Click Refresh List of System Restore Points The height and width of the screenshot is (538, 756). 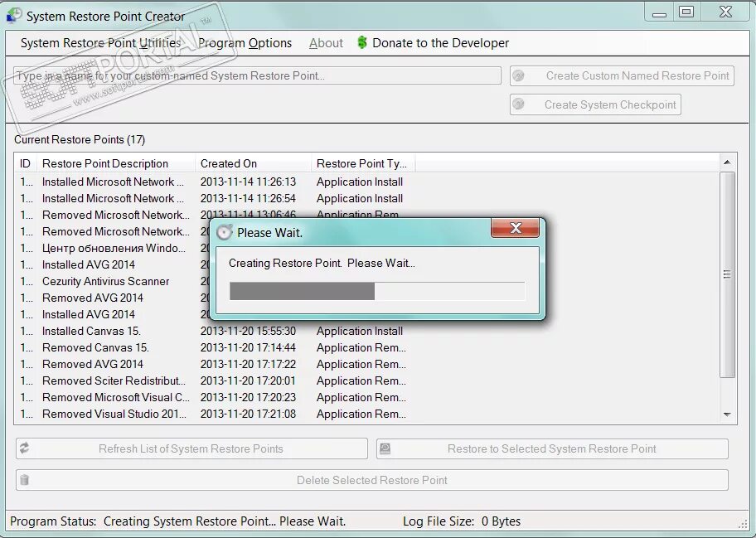click(x=191, y=448)
